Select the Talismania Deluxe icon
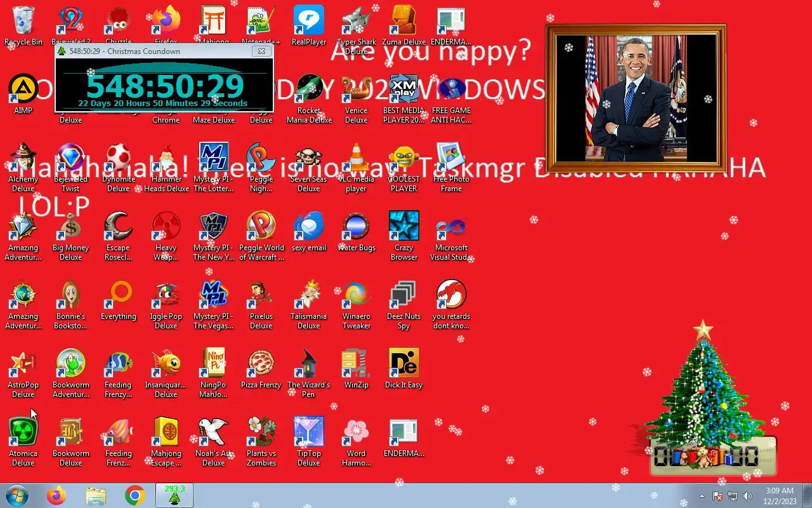812x508 pixels. click(x=309, y=304)
